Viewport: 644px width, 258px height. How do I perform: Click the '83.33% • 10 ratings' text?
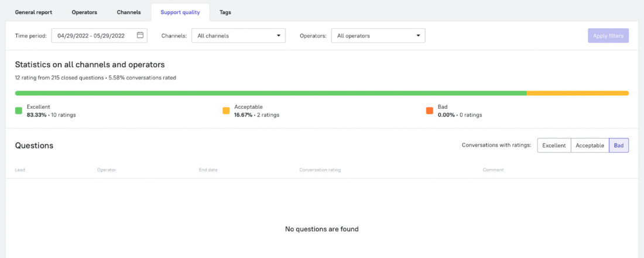tap(52, 115)
